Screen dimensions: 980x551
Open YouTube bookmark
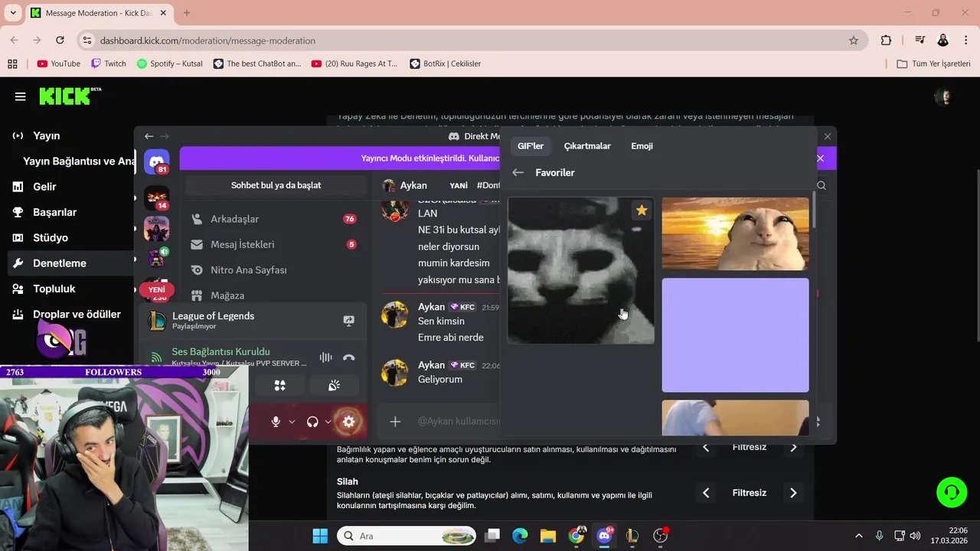tap(58, 64)
